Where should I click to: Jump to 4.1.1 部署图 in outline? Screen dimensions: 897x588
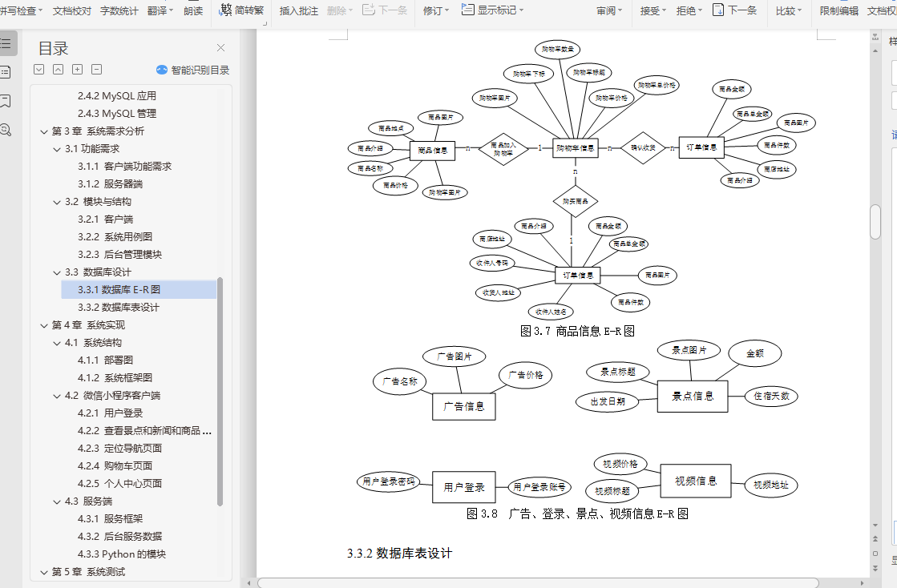click(x=105, y=360)
